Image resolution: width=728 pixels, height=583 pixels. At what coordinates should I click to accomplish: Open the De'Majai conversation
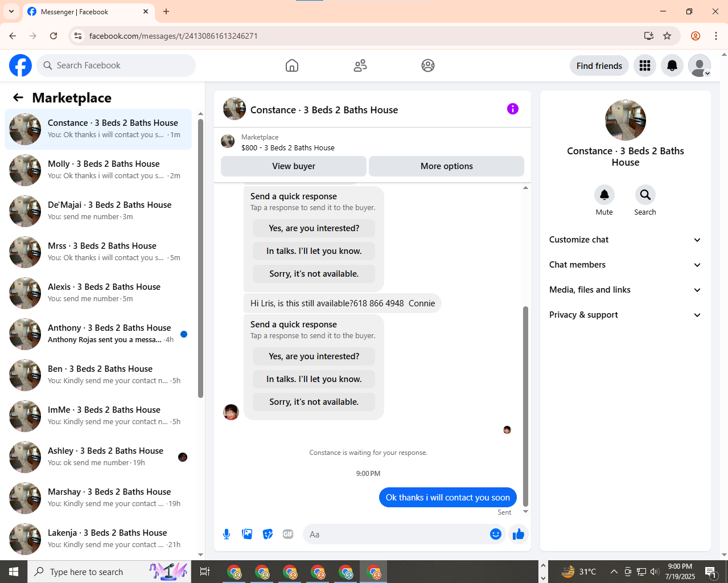[98, 211]
